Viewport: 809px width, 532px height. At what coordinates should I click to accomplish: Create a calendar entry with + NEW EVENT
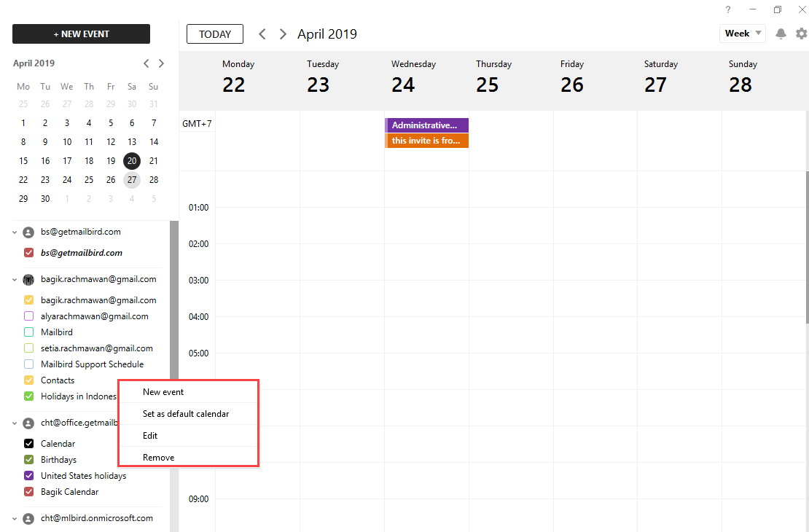(x=81, y=34)
